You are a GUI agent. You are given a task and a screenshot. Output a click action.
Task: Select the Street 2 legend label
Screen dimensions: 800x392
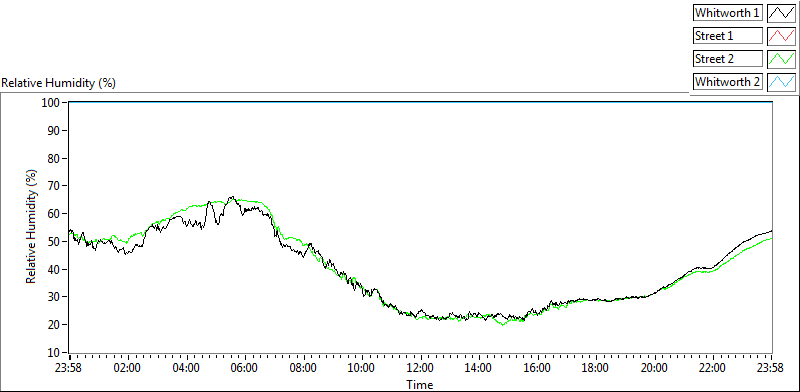[728, 58]
